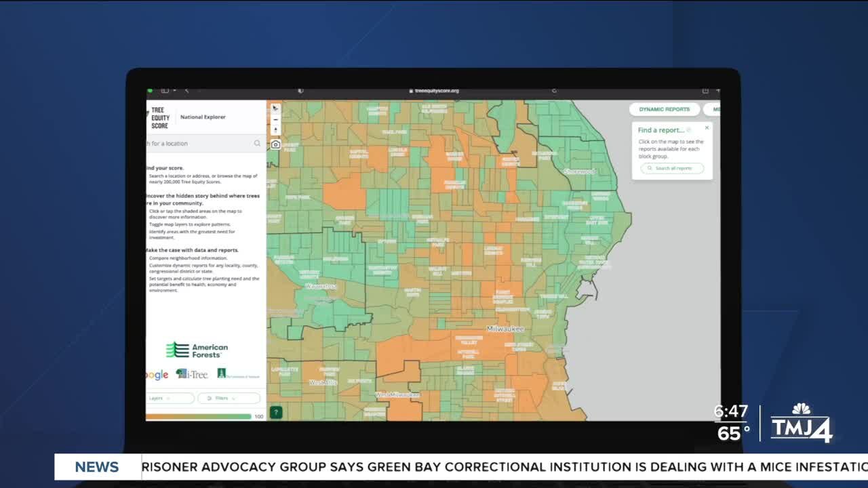The height and width of the screenshot is (488, 868).
Task: Expand the Layers dropdown
Action: tap(170, 398)
